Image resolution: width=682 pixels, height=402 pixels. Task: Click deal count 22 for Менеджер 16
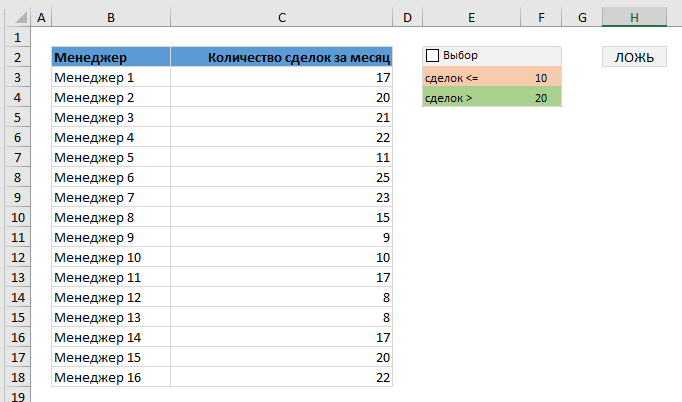tap(281, 377)
